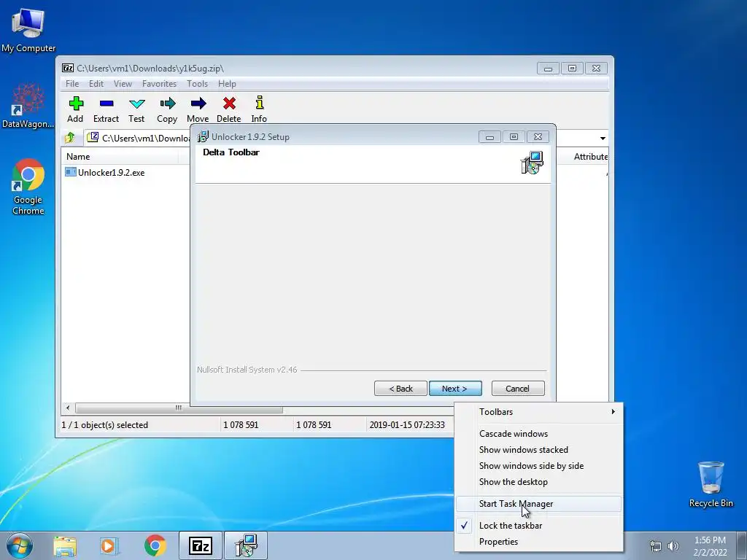Cancel the Unlocker setup
Image resolution: width=747 pixels, height=560 pixels.
(518, 389)
